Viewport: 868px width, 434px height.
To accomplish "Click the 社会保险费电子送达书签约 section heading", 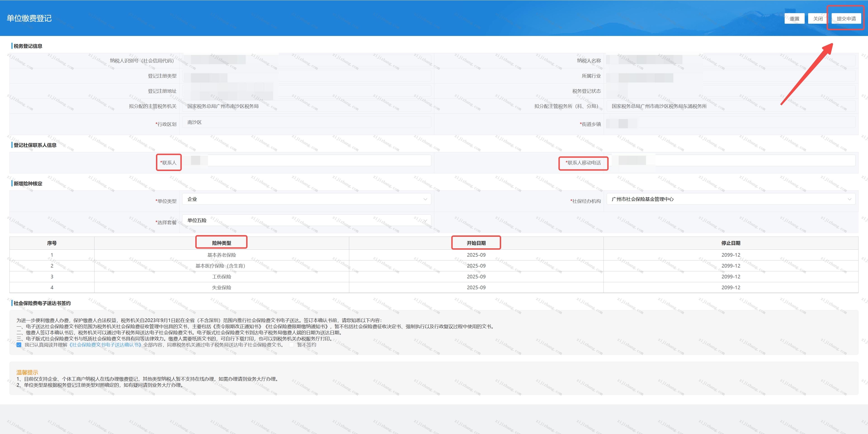I will point(42,303).
